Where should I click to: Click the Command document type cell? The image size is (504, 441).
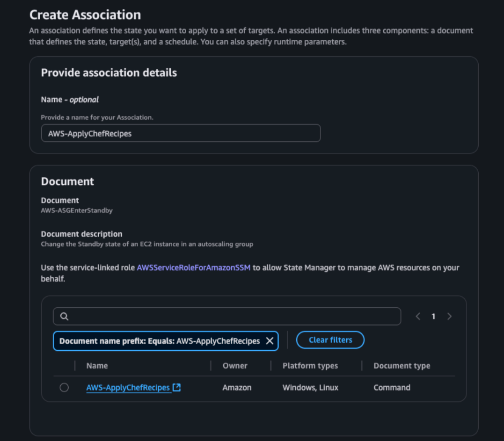coord(392,387)
